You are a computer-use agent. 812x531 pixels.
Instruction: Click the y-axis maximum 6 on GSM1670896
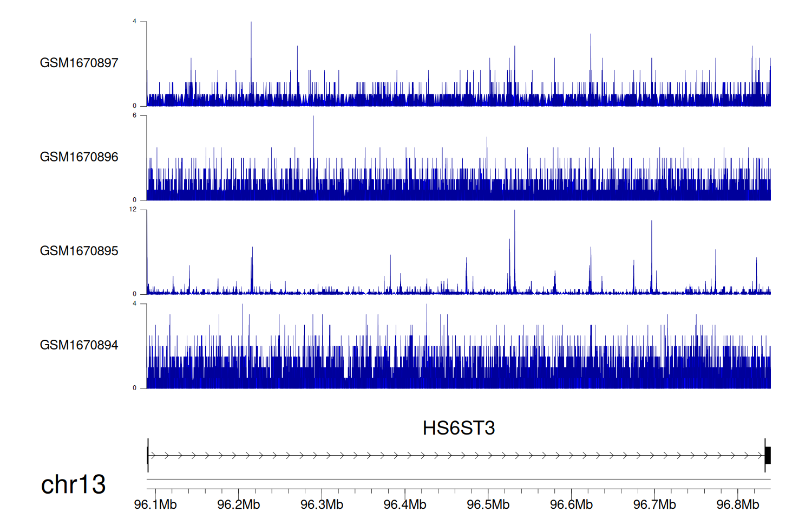coord(135,115)
